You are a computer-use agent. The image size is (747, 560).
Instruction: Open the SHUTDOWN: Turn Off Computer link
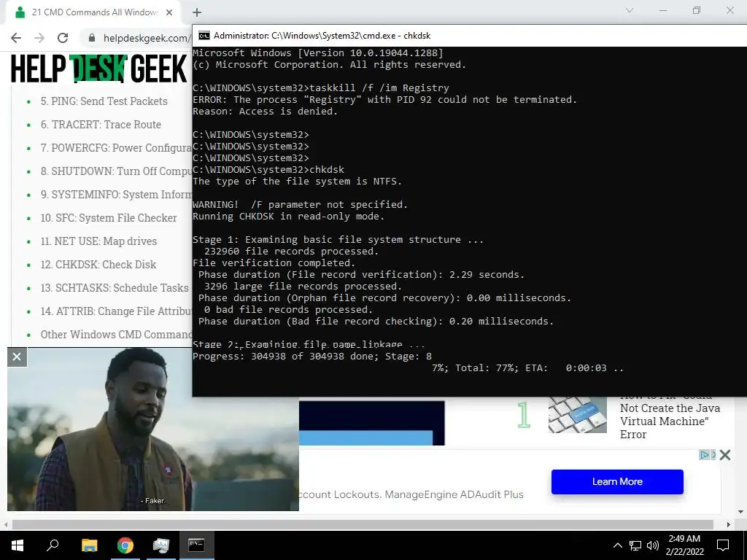click(x=116, y=171)
